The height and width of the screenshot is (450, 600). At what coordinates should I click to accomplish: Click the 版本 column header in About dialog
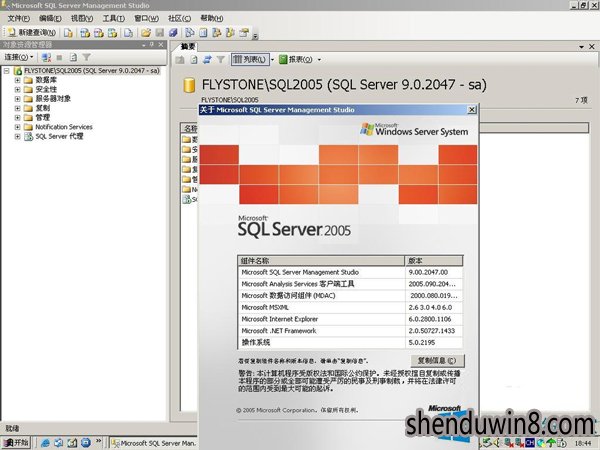(x=434, y=261)
